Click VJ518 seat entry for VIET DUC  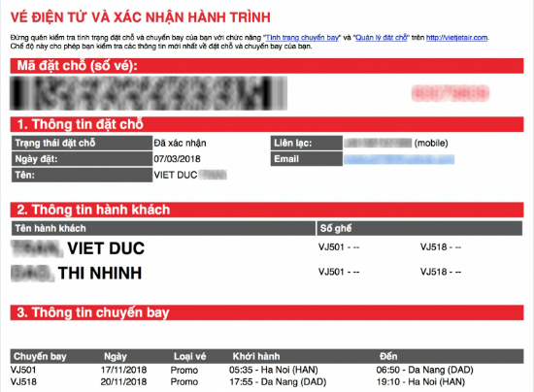[441, 247]
